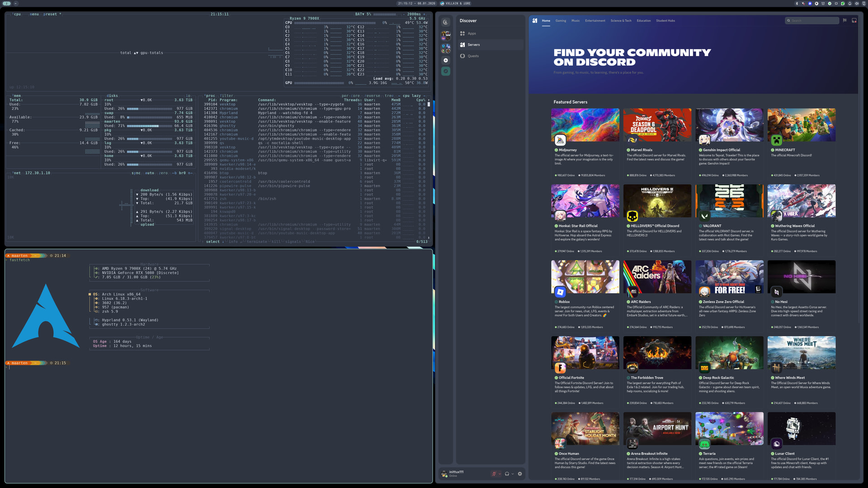
Task: Click terminate in the btop footer
Action: click(257, 242)
